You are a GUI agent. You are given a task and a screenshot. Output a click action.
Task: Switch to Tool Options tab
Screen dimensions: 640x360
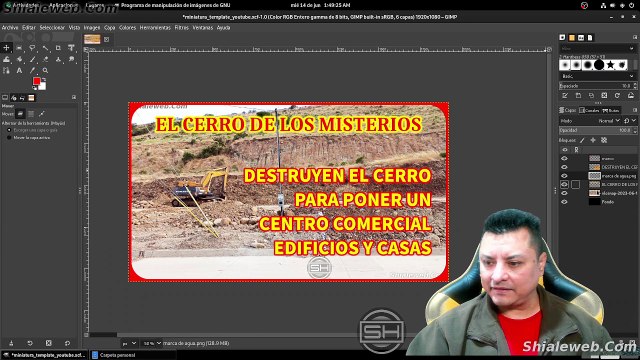tap(5, 98)
